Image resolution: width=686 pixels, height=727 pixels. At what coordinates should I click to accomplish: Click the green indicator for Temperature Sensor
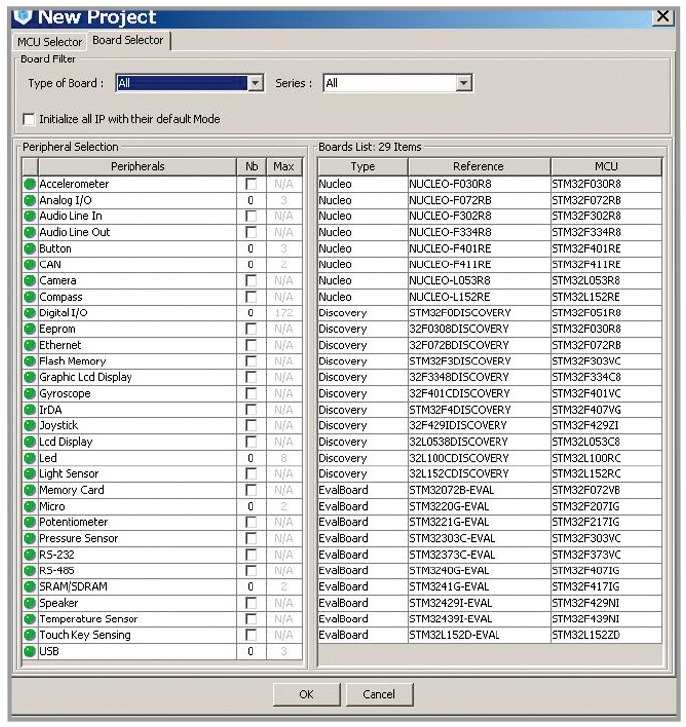pyautogui.click(x=30, y=619)
